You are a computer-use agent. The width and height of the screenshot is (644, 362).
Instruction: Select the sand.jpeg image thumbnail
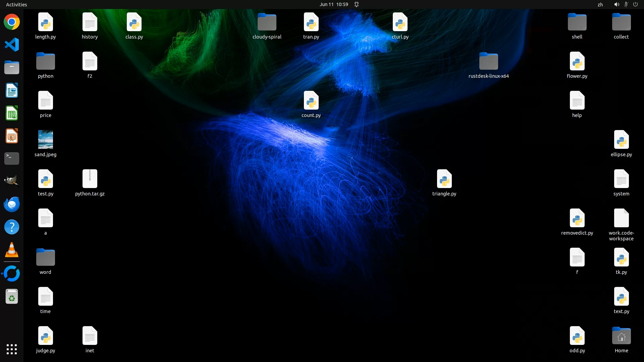tap(46, 140)
